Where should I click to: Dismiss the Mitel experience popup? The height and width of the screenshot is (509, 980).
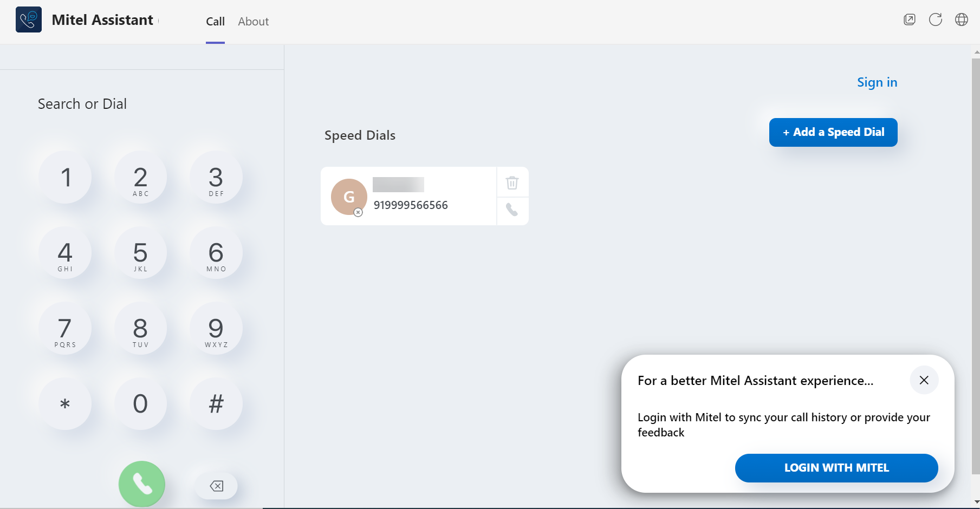[924, 380]
